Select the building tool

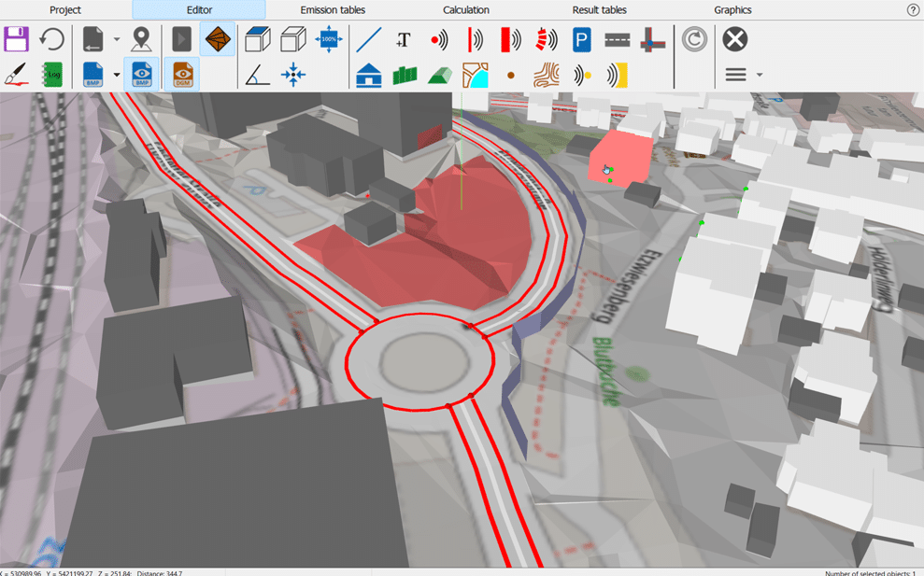(x=369, y=75)
